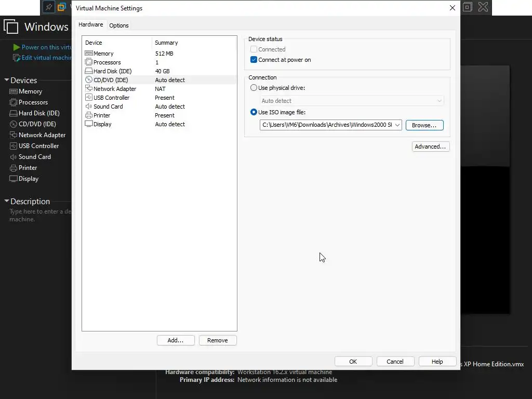Click the orange VMware tab icon at top
Viewport: 532px width, 399px height.
point(61,7)
